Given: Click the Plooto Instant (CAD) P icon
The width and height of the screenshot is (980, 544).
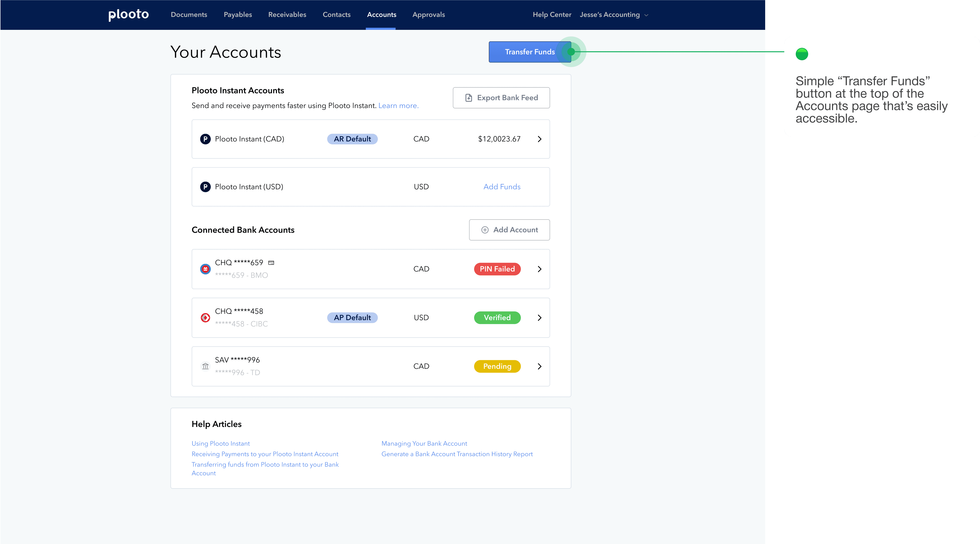Looking at the screenshot, I should pyautogui.click(x=206, y=139).
